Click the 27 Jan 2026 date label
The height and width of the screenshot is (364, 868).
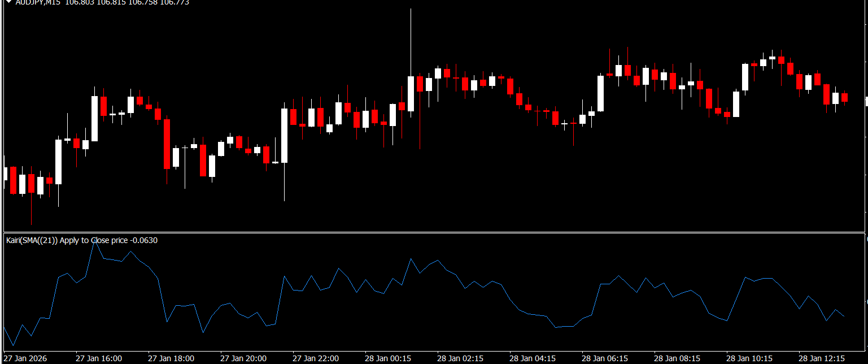click(25, 358)
